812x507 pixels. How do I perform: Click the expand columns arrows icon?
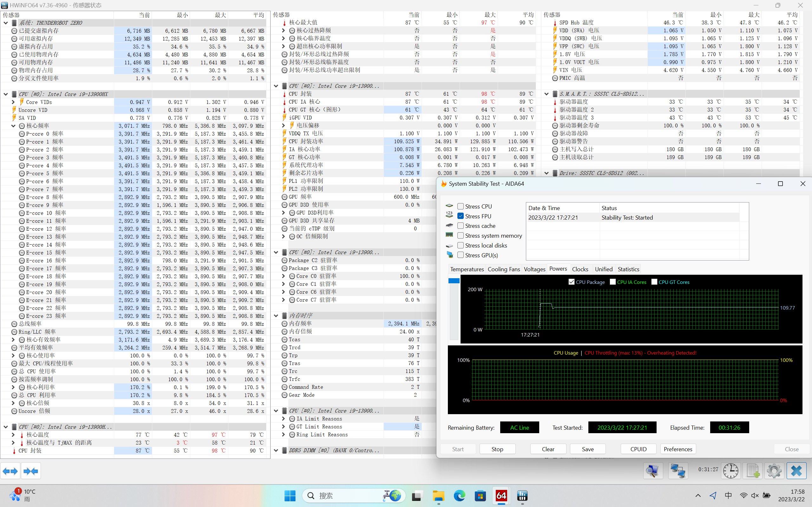(x=10, y=471)
